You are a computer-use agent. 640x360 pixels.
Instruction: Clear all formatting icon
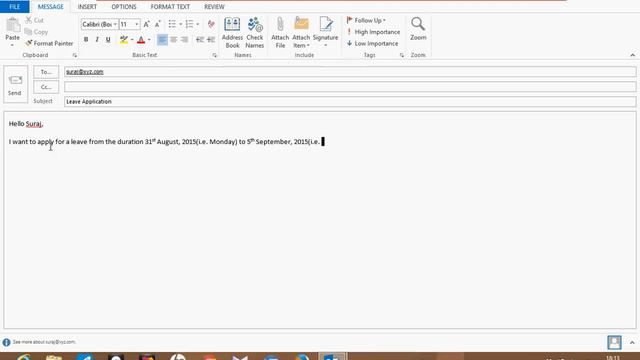click(211, 24)
